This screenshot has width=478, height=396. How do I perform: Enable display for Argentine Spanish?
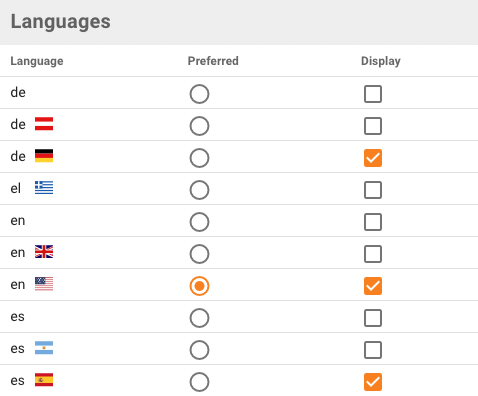[373, 350]
